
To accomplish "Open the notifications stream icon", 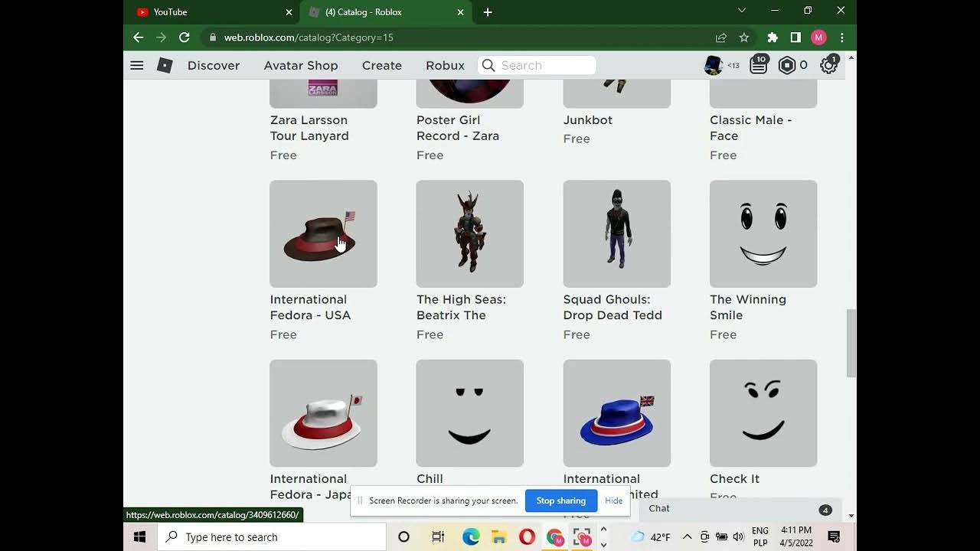I will click(759, 65).
